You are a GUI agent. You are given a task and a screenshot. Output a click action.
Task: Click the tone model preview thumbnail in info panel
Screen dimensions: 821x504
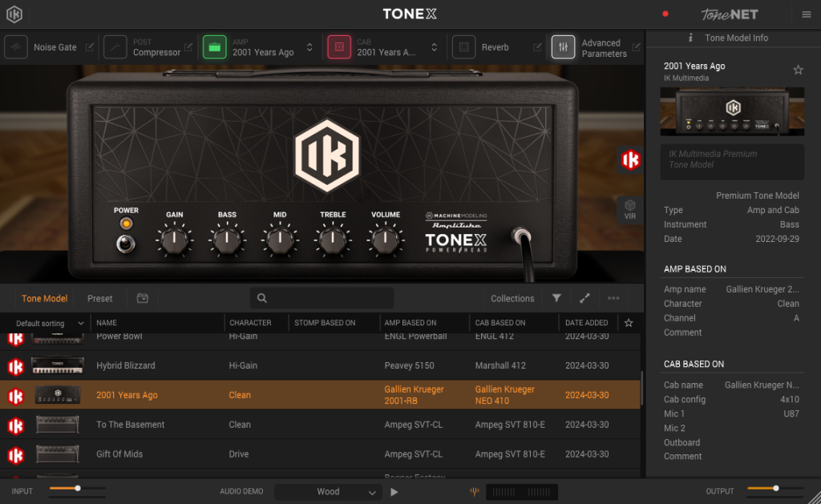[732, 111]
